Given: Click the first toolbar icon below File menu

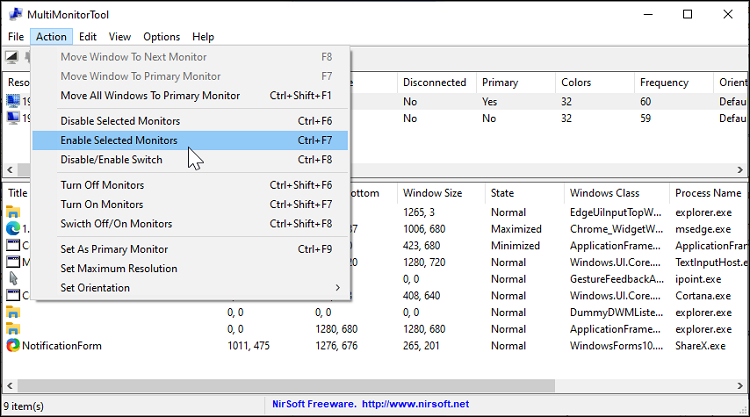Looking at the screenshot, I should 13,57.
